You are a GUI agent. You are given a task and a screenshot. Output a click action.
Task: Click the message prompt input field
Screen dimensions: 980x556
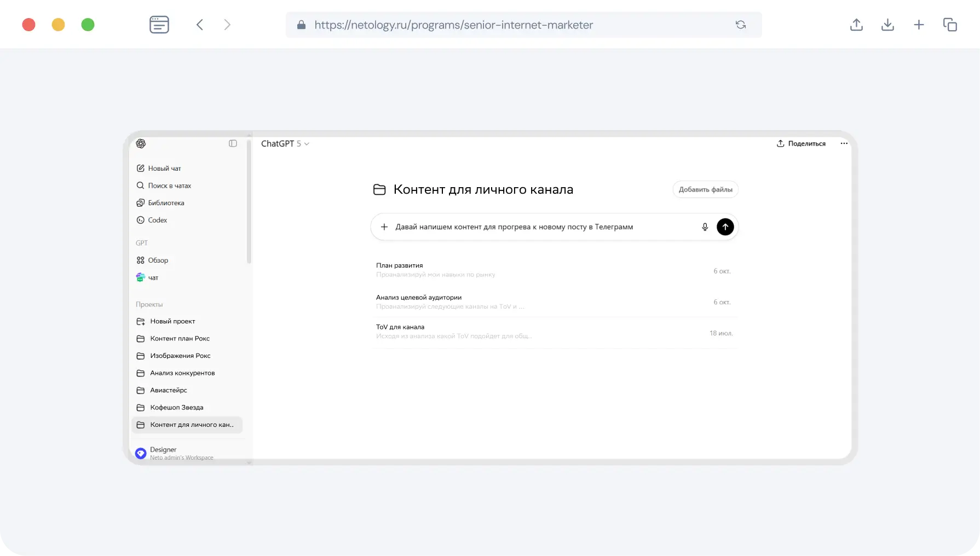point(542,227)
